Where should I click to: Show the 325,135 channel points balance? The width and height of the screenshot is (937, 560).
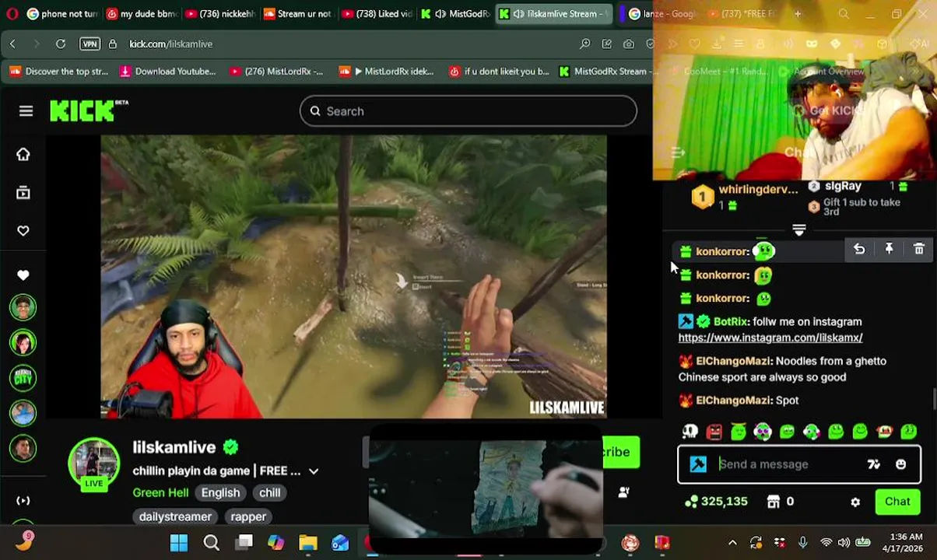(x=716, y=502)
